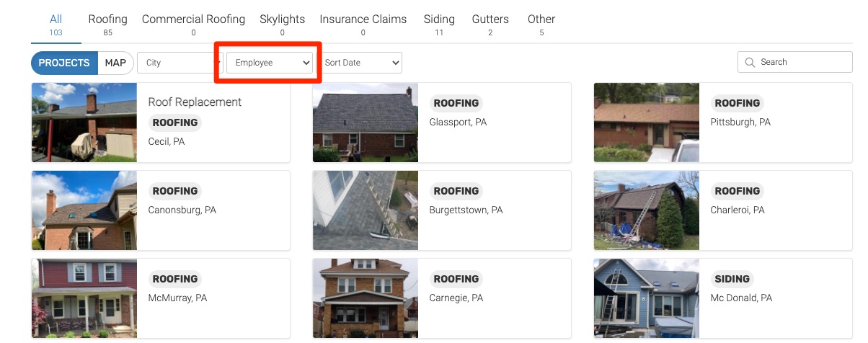Open the Gutters tab
Image resolution: width=868 pixels, height=343 pixels.
click(490, 19)
